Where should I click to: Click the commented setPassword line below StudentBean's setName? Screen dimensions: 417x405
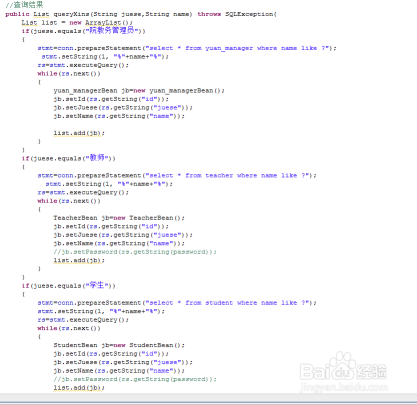[x=135, y=379]
